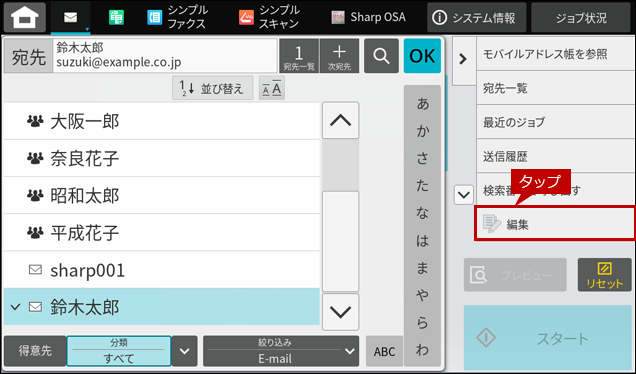Image resolution: width=636 pixels, height=374 pixels.
Task: Jump to さ index
Action: coord(422,158)
